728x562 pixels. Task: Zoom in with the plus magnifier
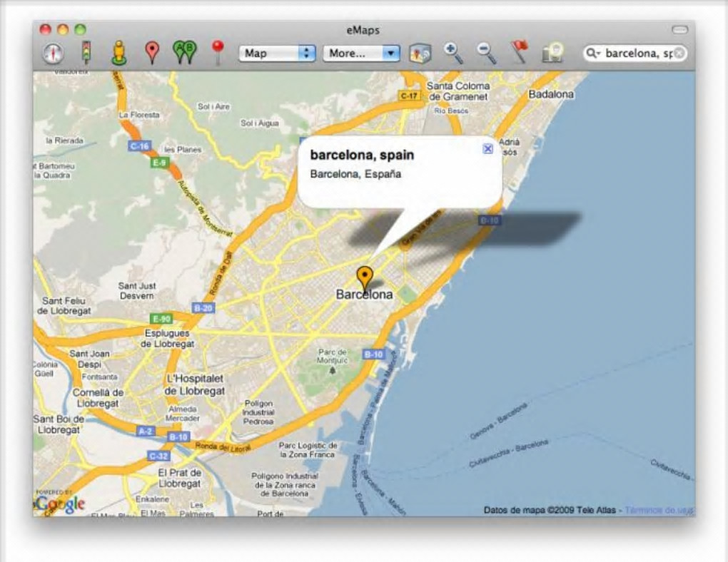pos(453,53)
